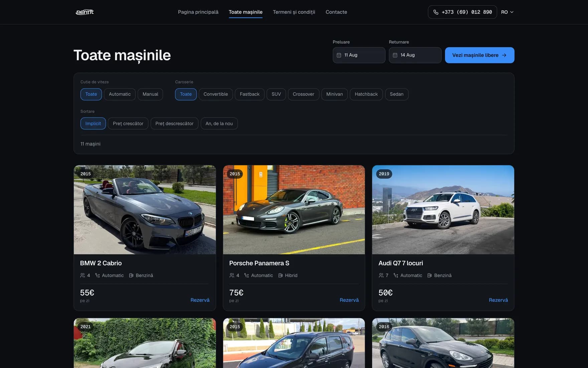The image size is (588, 368).
Task: Open Termeni și condiții page
Action: (294, 12)
